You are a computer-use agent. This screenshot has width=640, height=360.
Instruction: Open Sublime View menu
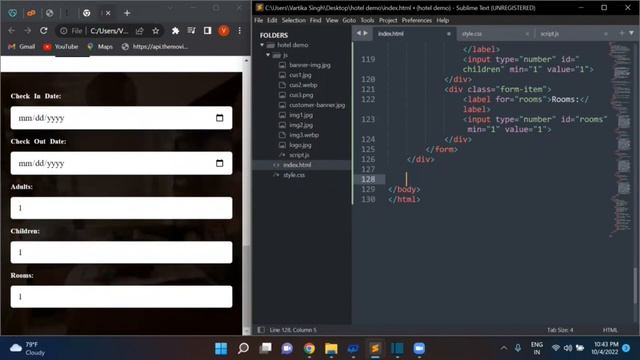pyautogui.click(x=332, y=20)
